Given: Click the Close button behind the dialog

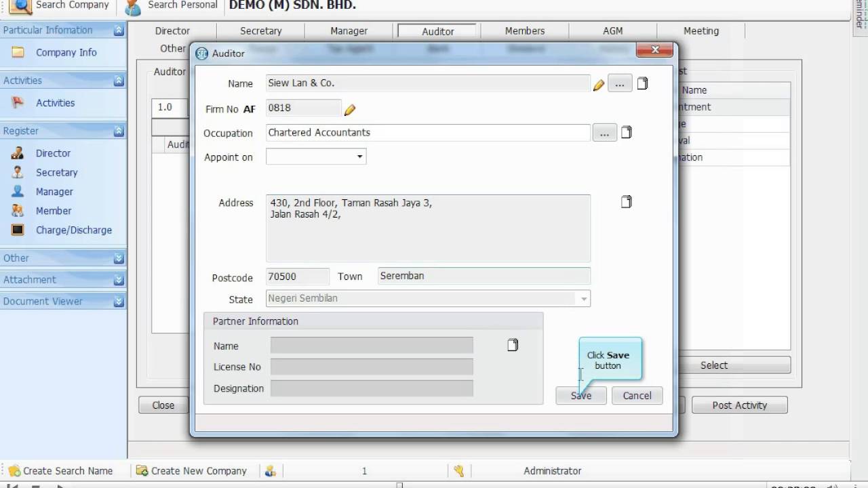Looking at the screenshot, I should (163, 405).
